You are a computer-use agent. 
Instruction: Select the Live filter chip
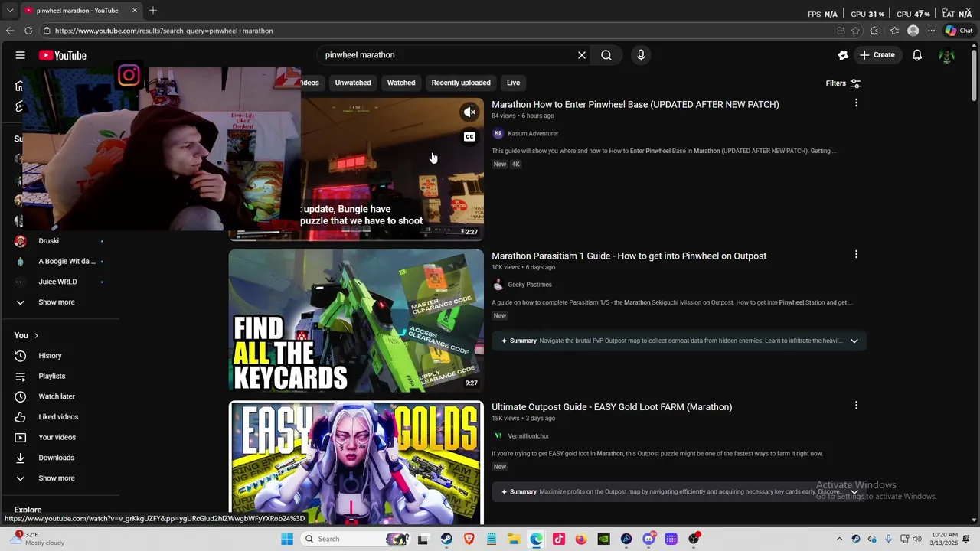coord(513,83)
